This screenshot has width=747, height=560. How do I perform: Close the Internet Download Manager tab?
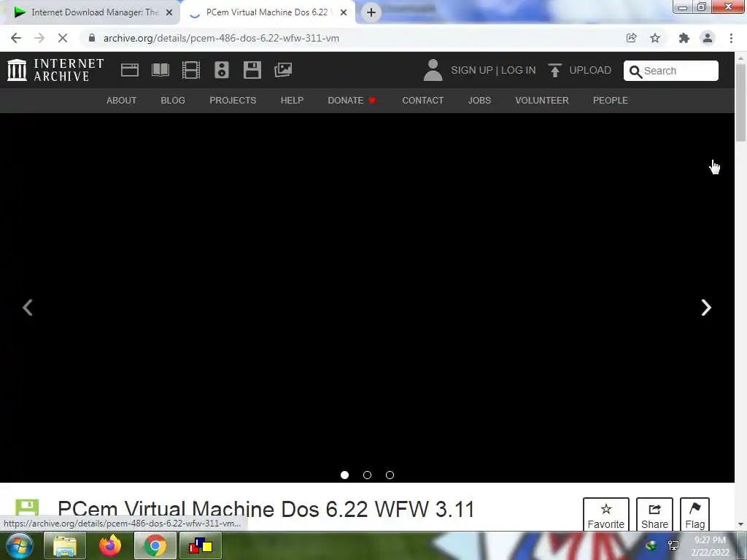[169, 12]
